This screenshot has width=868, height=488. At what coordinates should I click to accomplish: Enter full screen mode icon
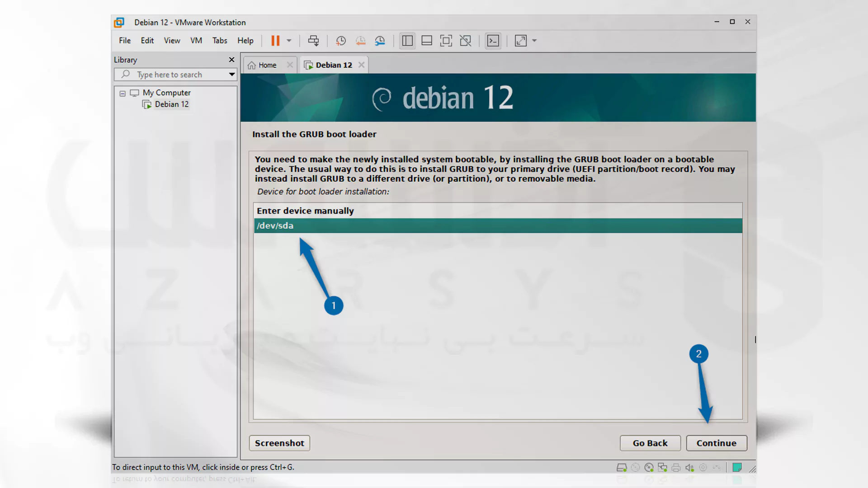click(446, 41)
